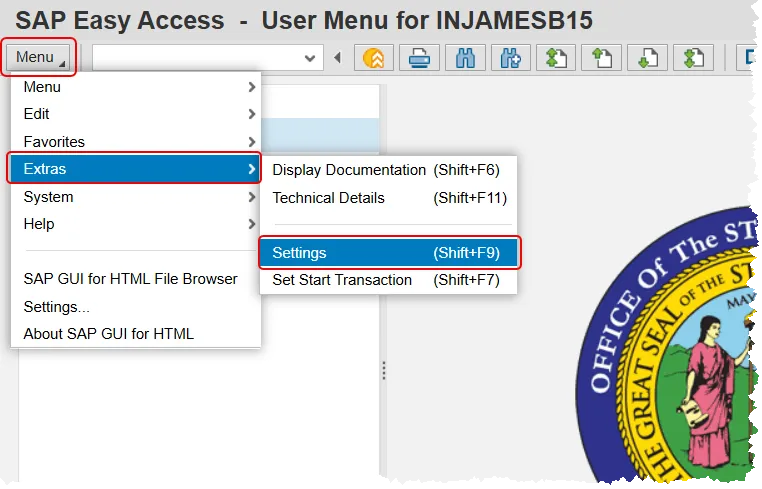Select the highlighted Extras menu entry
The height and width of the screenshot is (489, 762).
135,169
